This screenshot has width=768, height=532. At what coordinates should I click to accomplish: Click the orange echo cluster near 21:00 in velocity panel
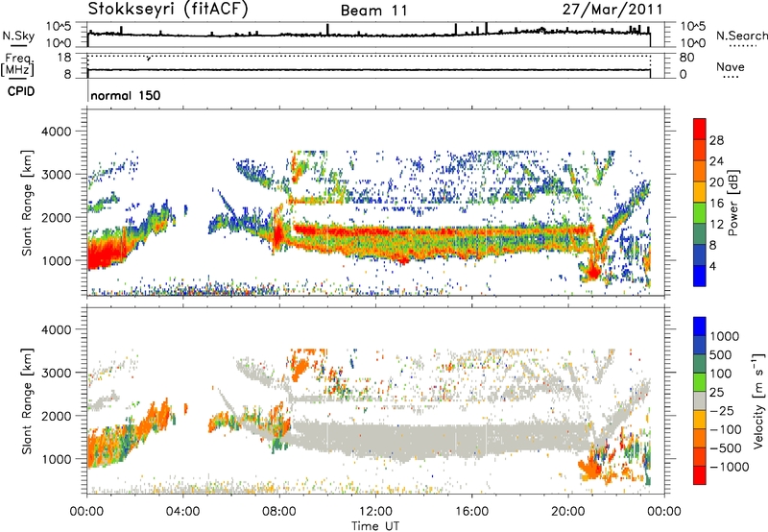[590, 468]
